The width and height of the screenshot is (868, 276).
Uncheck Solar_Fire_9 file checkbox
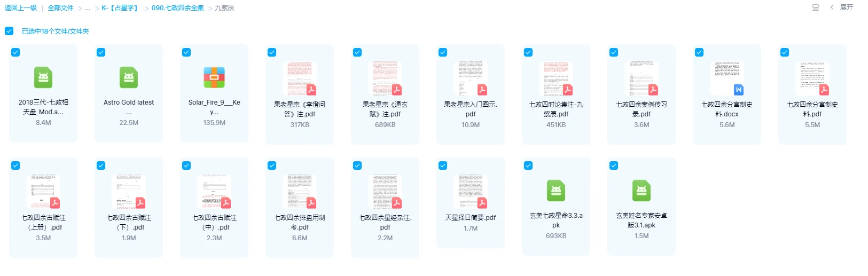pyautogui.click(x=186, y=52)
